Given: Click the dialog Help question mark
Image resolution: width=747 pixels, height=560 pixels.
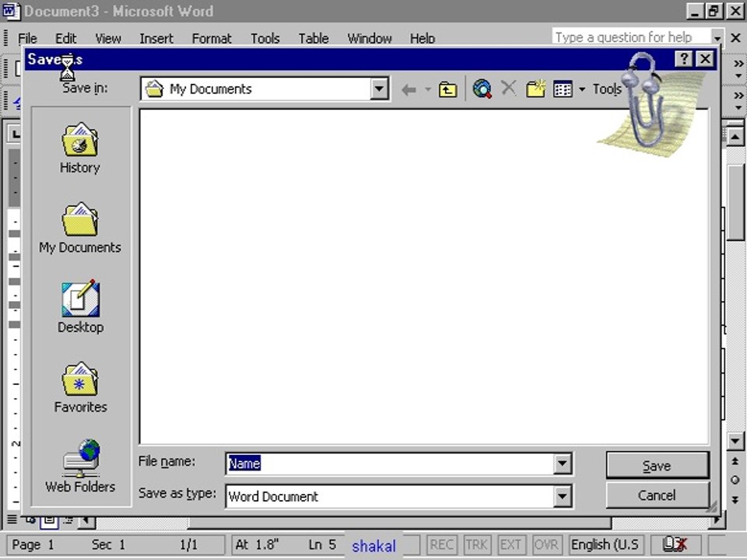Looking at the screenshot, I should click(684, 58).
